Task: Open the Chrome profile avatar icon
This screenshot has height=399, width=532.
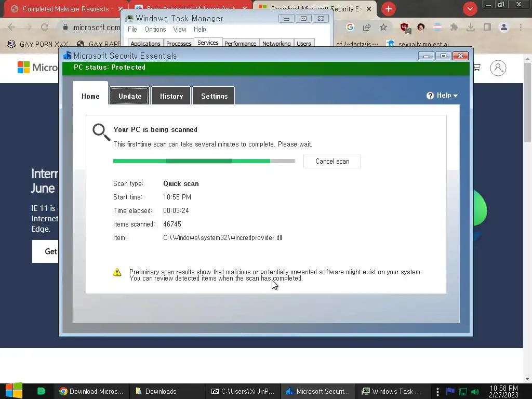Action: [504, 27]
